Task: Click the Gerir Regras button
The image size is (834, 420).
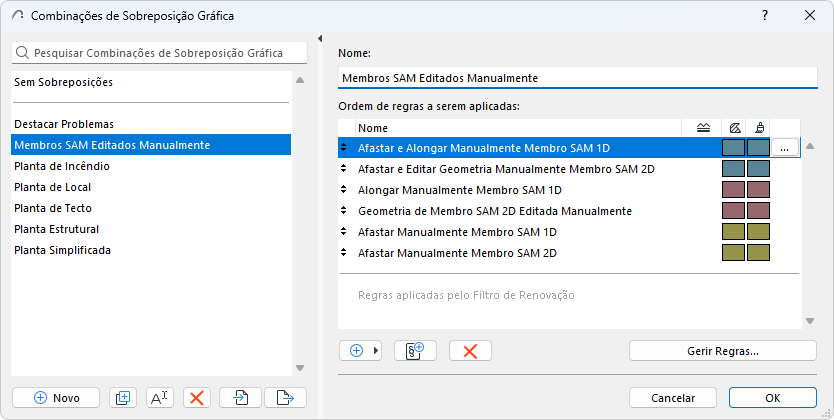Action: 723,351
